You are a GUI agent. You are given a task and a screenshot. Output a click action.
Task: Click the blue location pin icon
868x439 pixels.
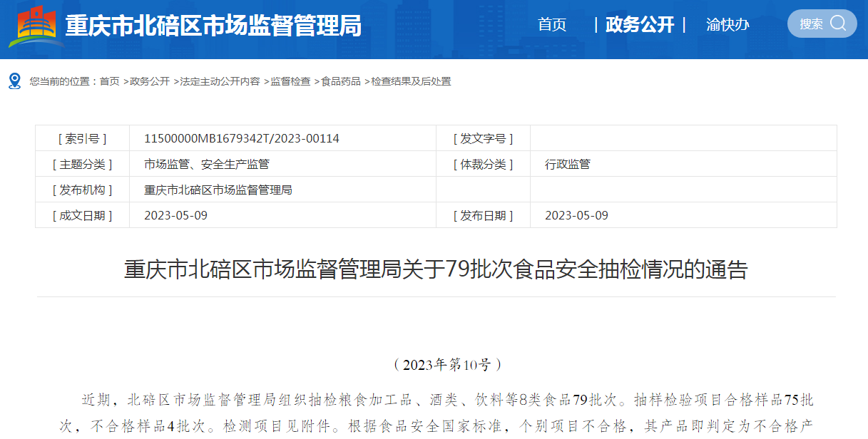14,81
